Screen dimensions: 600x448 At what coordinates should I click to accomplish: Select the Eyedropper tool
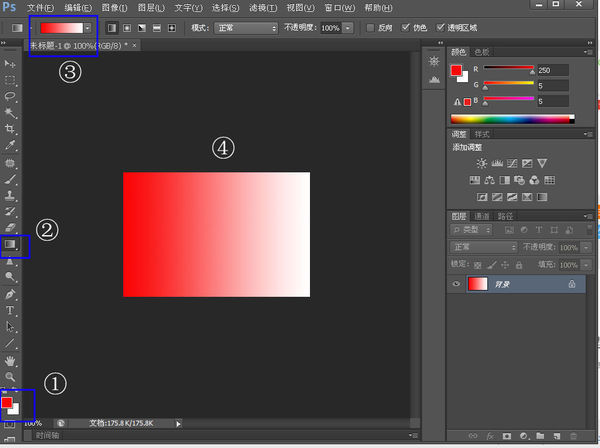[x=10, y=145]
